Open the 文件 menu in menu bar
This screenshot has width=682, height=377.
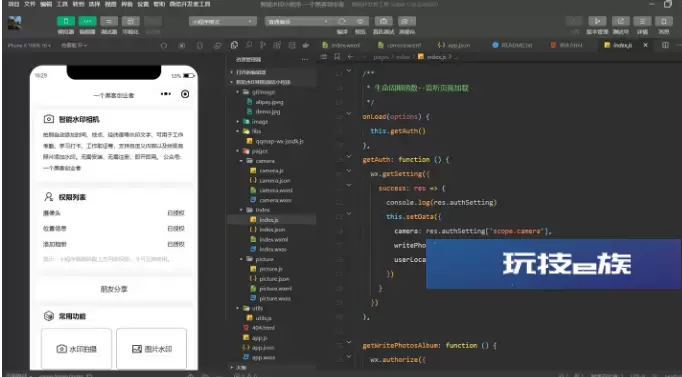[x=30, y=4]
